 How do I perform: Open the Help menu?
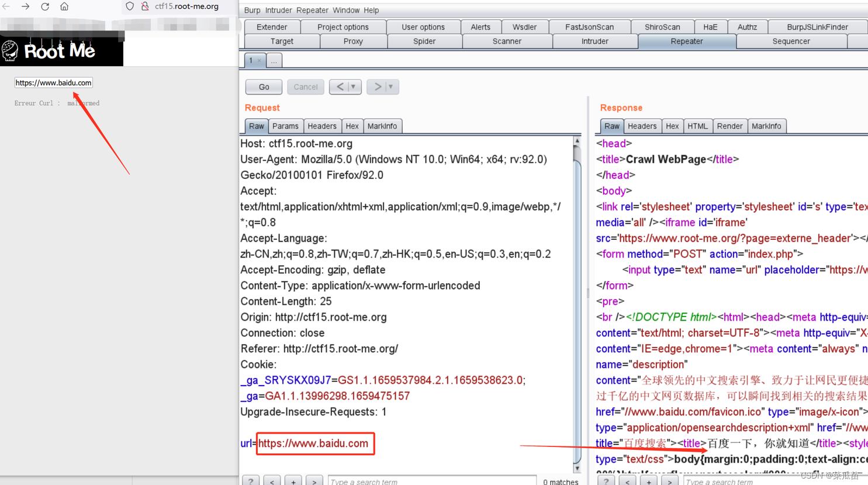tap(371, 10)
